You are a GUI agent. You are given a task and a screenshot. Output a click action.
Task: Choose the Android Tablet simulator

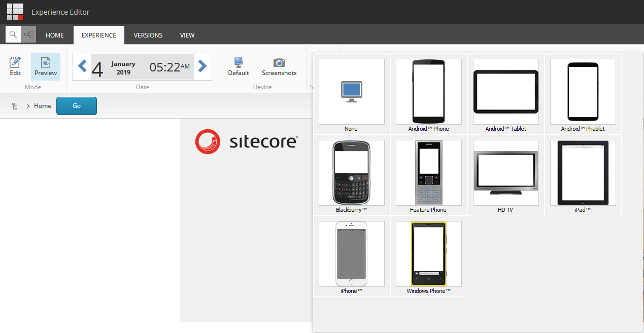click(506, 94)
